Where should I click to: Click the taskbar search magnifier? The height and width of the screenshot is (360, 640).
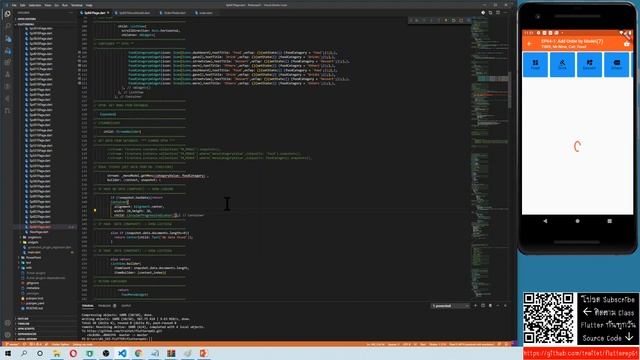coord(24,353)
